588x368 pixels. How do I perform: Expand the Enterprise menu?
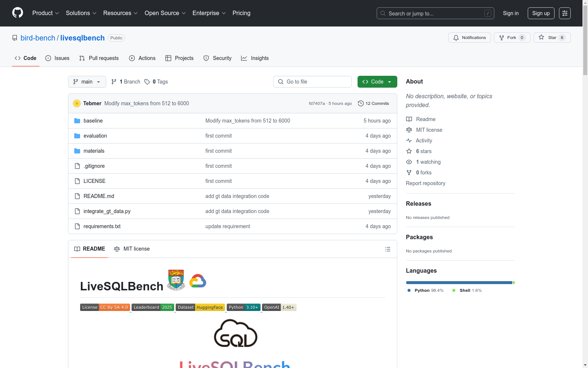pos(209,13)
